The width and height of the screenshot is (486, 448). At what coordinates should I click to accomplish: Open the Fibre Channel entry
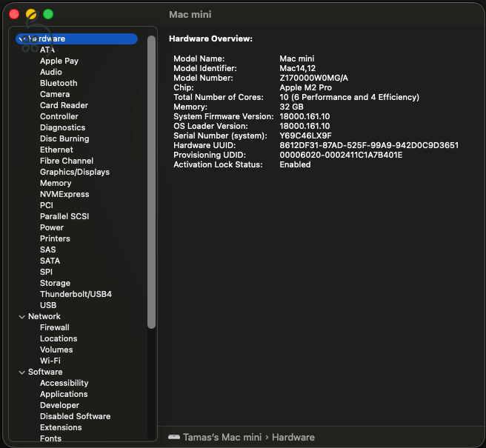point(67,161)
